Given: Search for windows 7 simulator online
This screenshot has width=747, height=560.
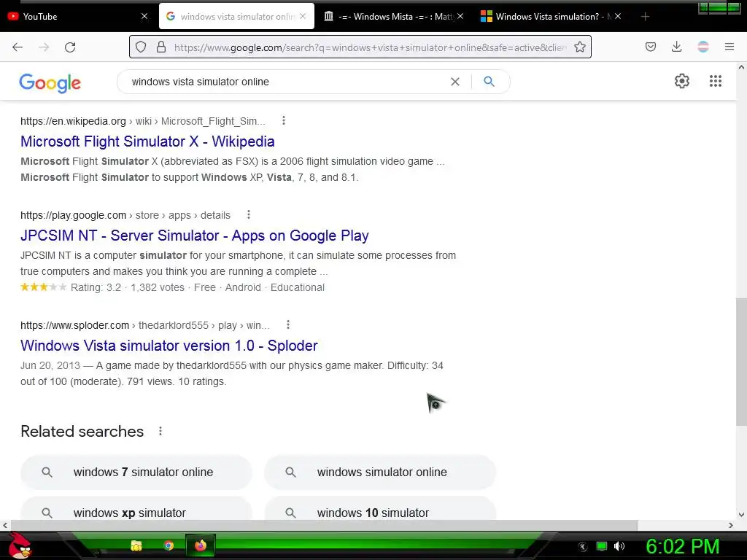Looking at the screenshot, I should coord(136,472).
